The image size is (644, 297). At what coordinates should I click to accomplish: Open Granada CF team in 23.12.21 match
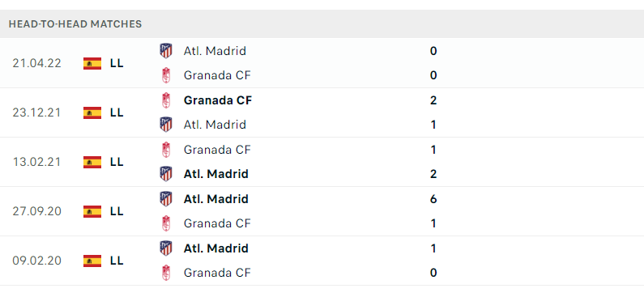218,100
